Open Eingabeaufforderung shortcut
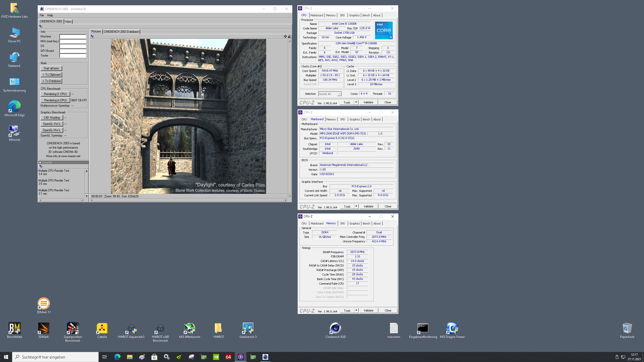The width and height of the screenshot is (644, 362). (423, 330)
